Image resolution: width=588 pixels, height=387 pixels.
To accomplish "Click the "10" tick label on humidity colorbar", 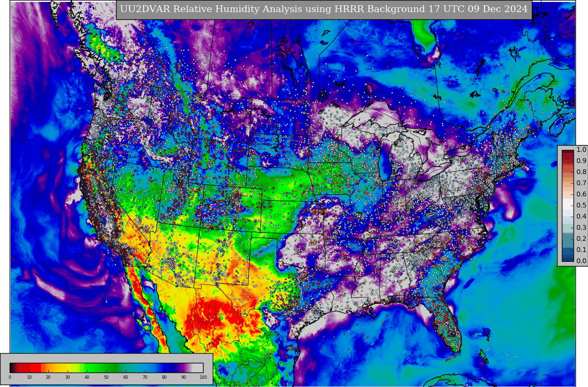I will [29, 377].
